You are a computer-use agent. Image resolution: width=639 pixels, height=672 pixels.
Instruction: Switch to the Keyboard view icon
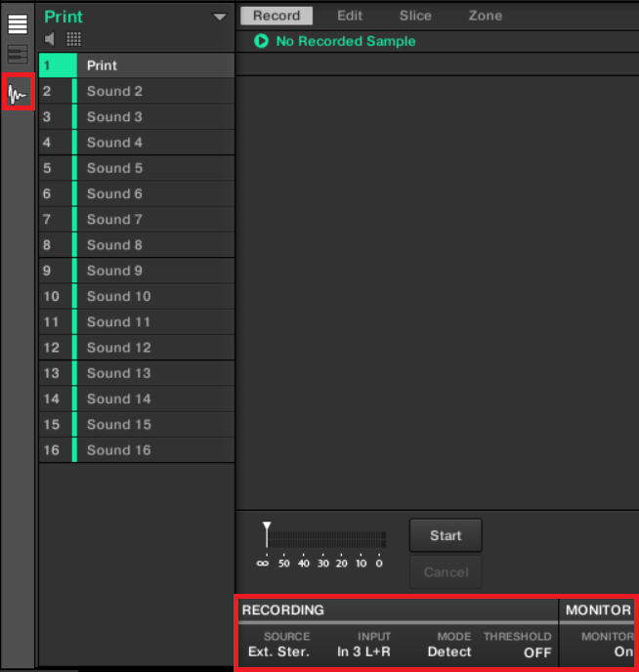coord(18,55)
